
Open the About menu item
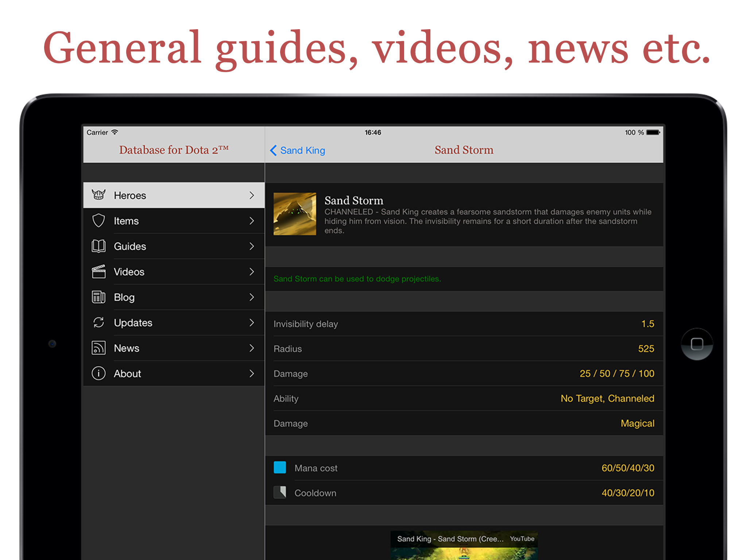(174, 373)
